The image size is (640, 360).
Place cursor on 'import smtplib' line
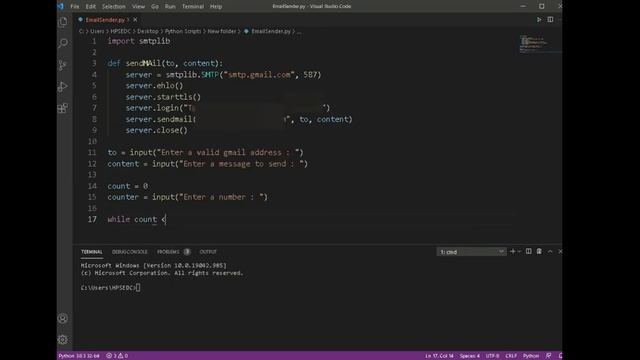pos(139,41)
